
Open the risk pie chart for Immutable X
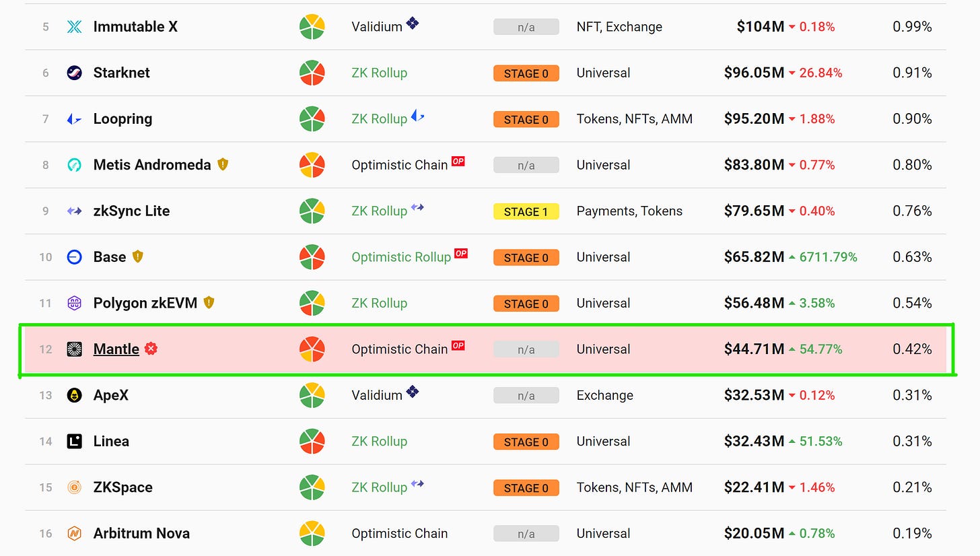pos(312,27)
